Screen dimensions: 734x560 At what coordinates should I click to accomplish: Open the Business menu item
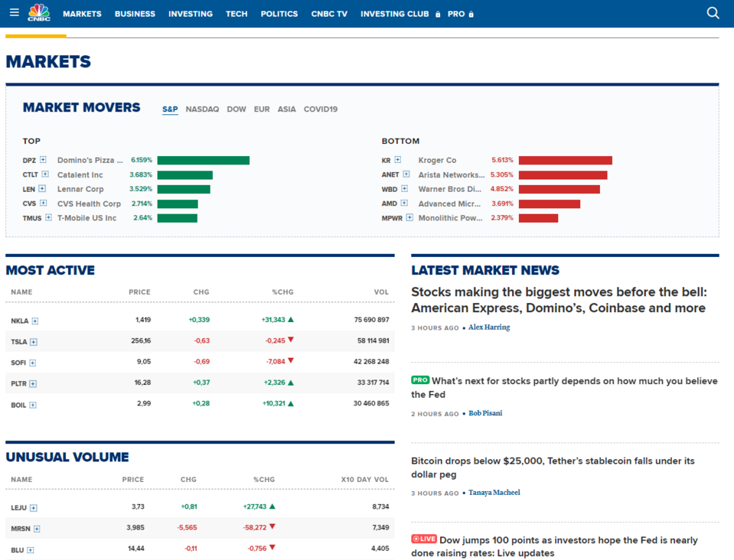135,14
